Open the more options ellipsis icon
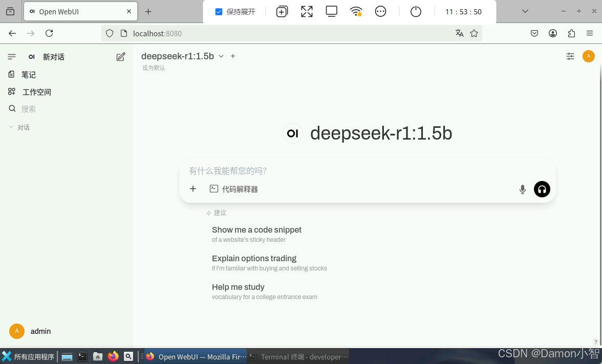602x364 pixels. (x=380, y=12)
